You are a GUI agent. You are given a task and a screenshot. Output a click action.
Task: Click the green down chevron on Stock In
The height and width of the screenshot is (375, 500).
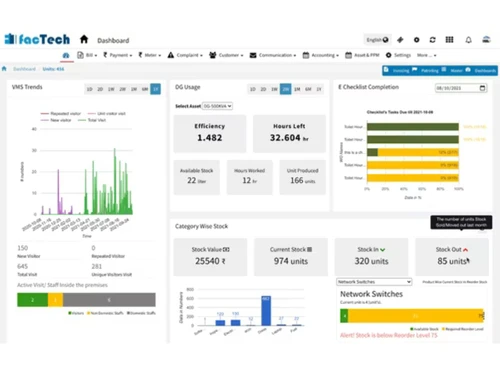coord(383,250)
